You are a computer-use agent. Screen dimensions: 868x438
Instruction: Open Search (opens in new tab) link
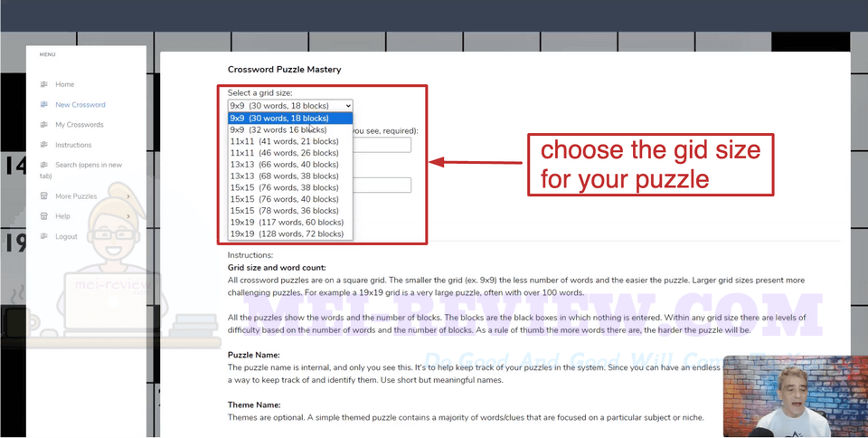click(80, 170)
